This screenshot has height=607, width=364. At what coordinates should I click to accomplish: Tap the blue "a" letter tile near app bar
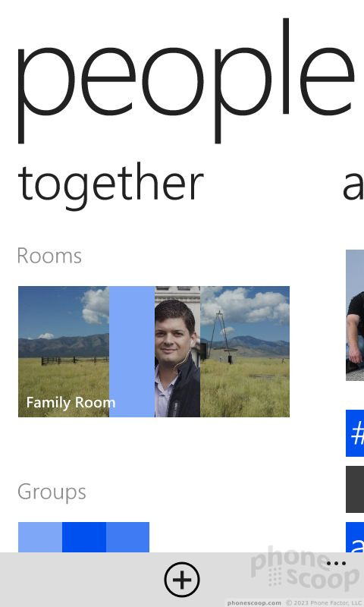[355, 537]
